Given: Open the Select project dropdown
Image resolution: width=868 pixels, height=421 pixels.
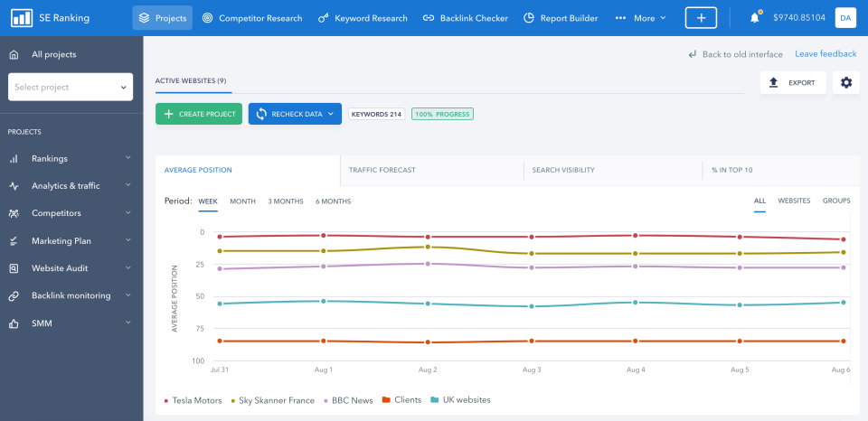Looking at the screenshot, I should pos(70,87).
